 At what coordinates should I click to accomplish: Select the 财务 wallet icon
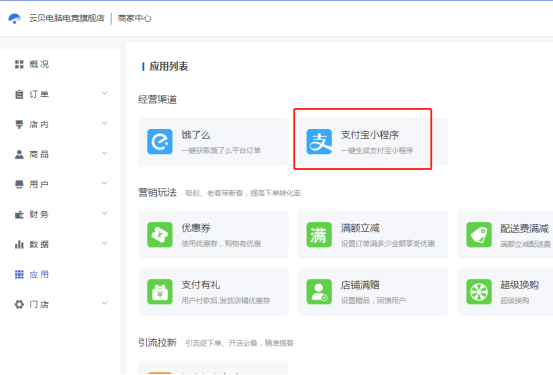click(x=19, y=214)
